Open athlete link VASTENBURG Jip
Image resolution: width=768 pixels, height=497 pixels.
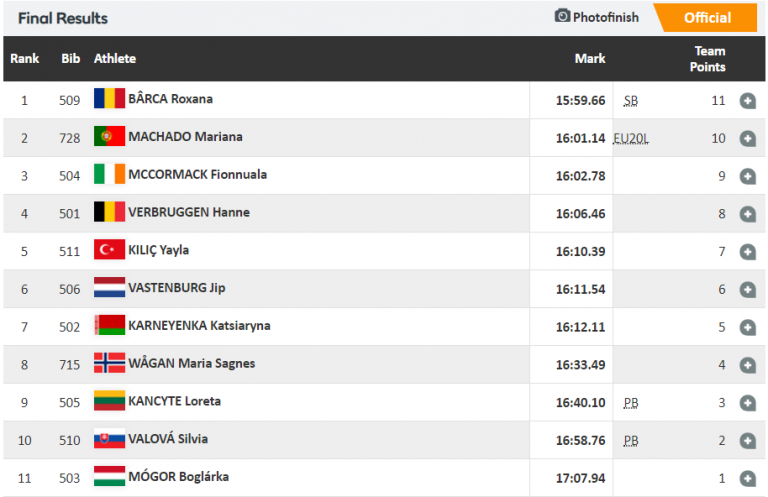176,288
